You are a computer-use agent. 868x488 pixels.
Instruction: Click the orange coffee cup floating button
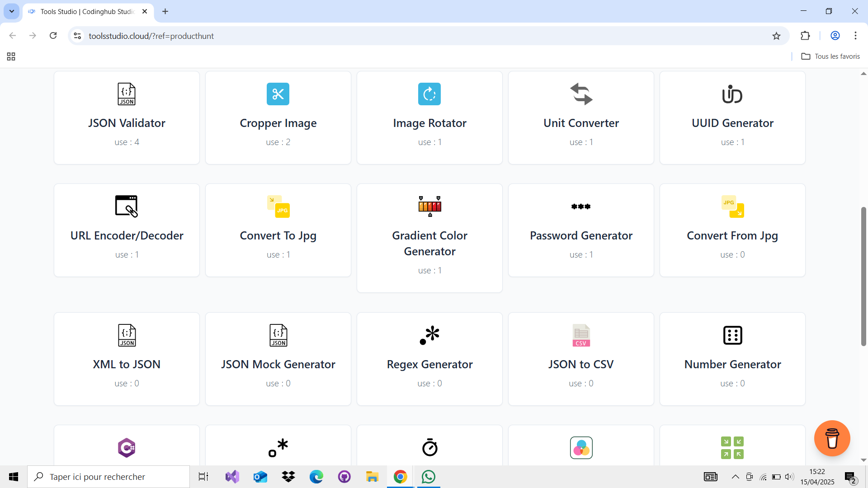click(x=832, y=438)
